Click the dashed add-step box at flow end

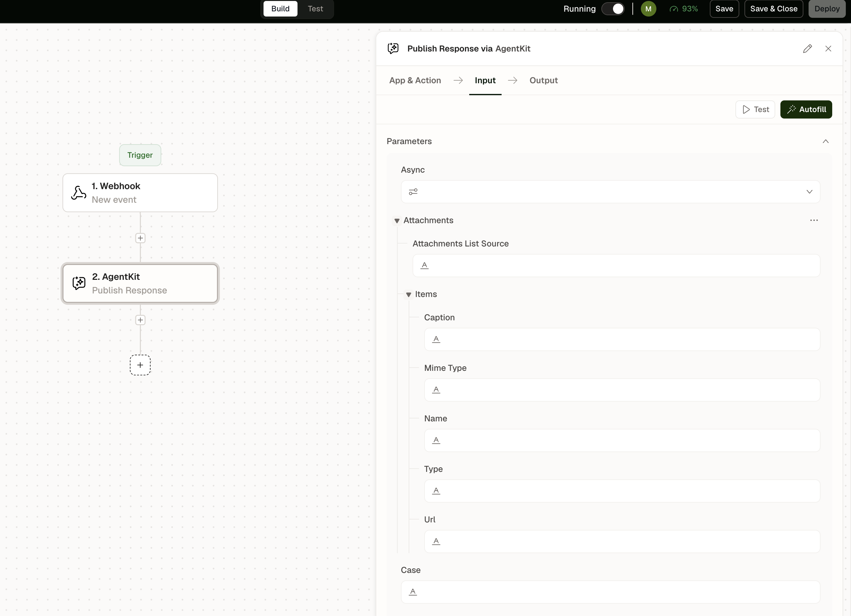click(140, 365)
